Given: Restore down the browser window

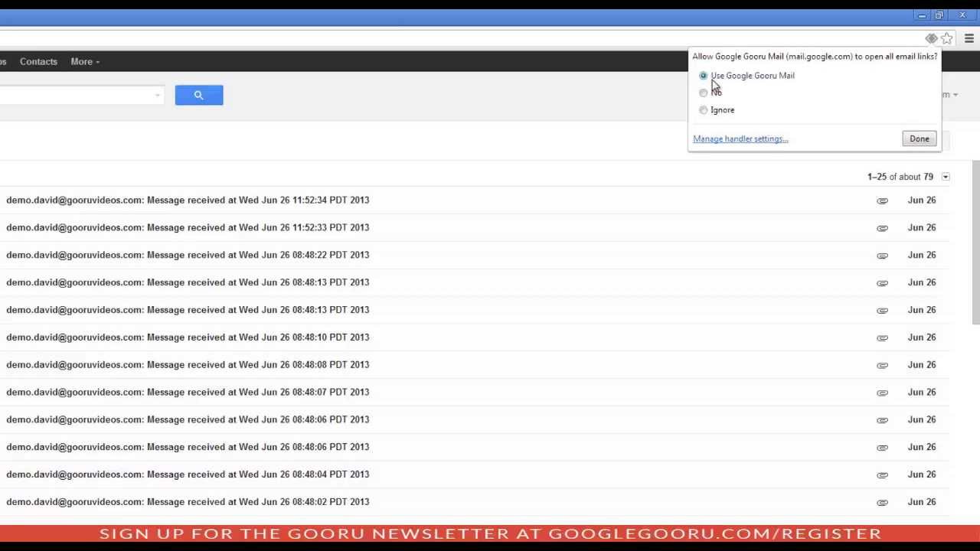Looking at the screenshot, I should click(x=939, y=15).
